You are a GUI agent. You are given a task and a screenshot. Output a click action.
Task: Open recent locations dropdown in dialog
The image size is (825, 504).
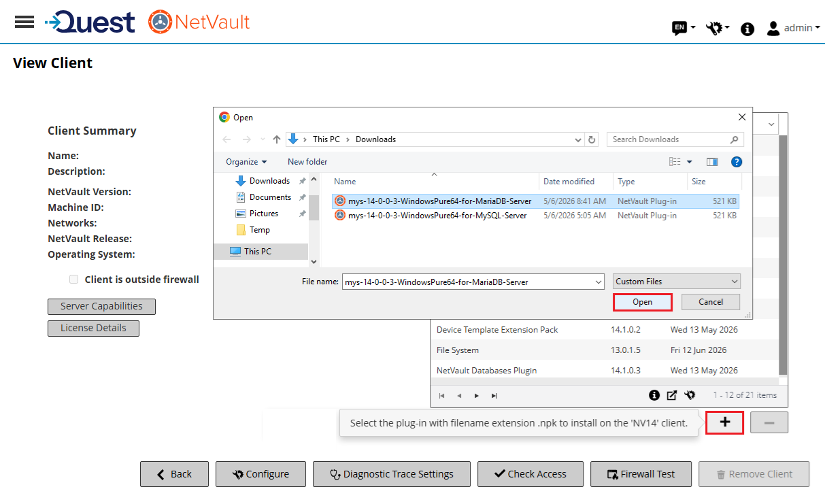point(263,139)
